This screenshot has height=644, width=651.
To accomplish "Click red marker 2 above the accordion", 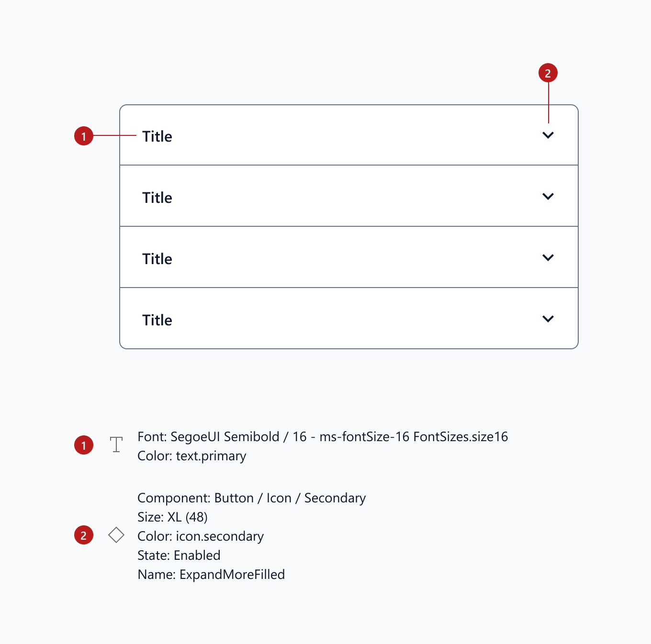I will [548, 73].
